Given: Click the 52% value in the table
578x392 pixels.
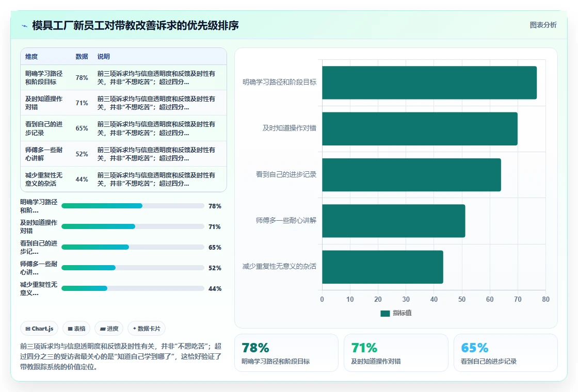Looking at the screenshot, I should coord(82,154).
